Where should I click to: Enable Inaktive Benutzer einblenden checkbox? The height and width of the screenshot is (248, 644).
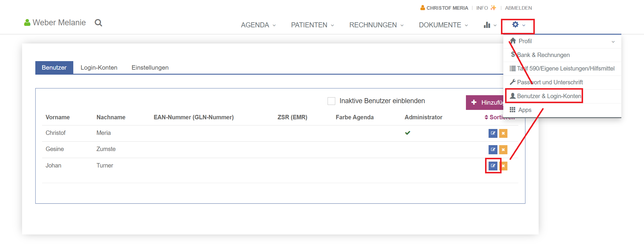coord(331,101)
